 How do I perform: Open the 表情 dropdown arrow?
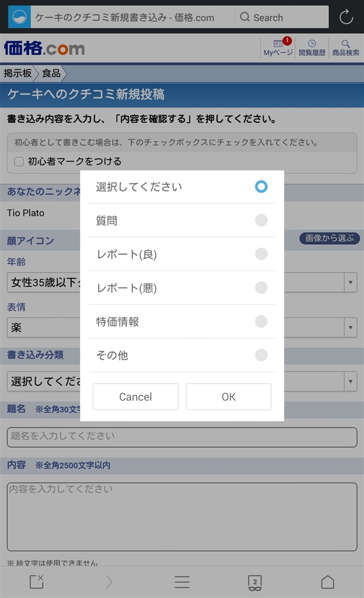pos(351,327)
